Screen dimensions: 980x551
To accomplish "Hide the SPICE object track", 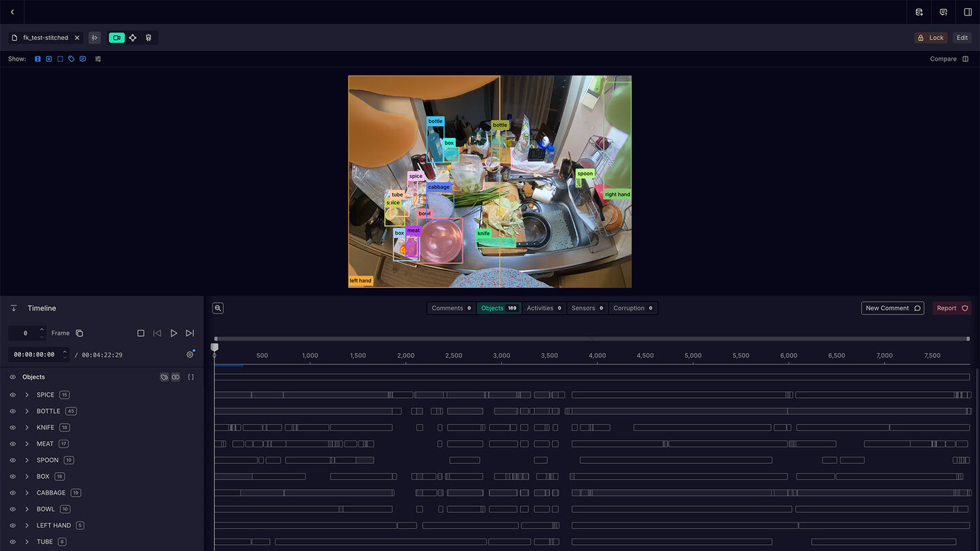I will (x=12, y=395).
